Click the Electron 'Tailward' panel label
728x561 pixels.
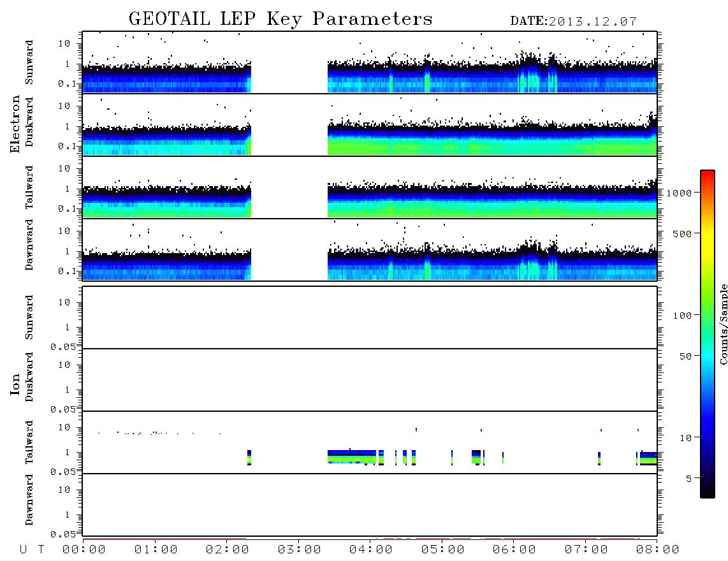[29, 187]
